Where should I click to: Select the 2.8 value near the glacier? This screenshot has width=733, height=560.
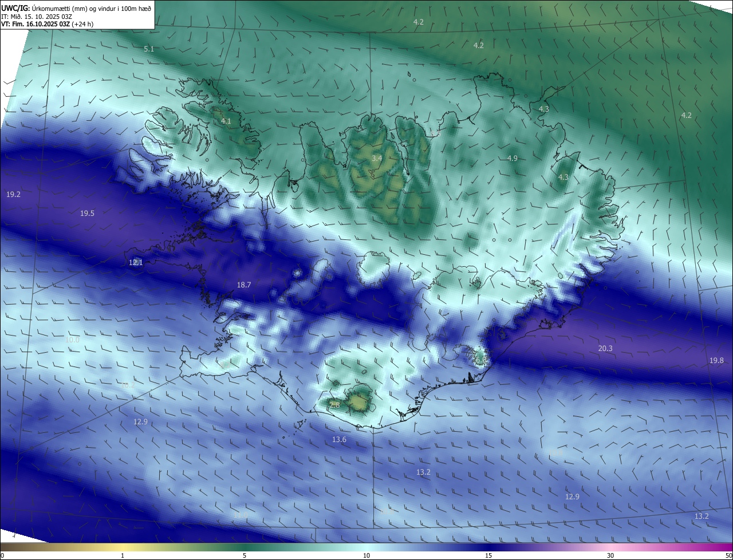coord(335,405)
